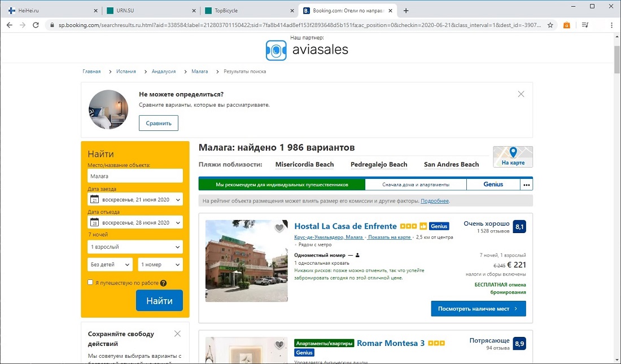The width and height of the screenshot is (621, 364).
Task: Open the '1 взрослый' adults dropdown
Action: tap(135, 247)
